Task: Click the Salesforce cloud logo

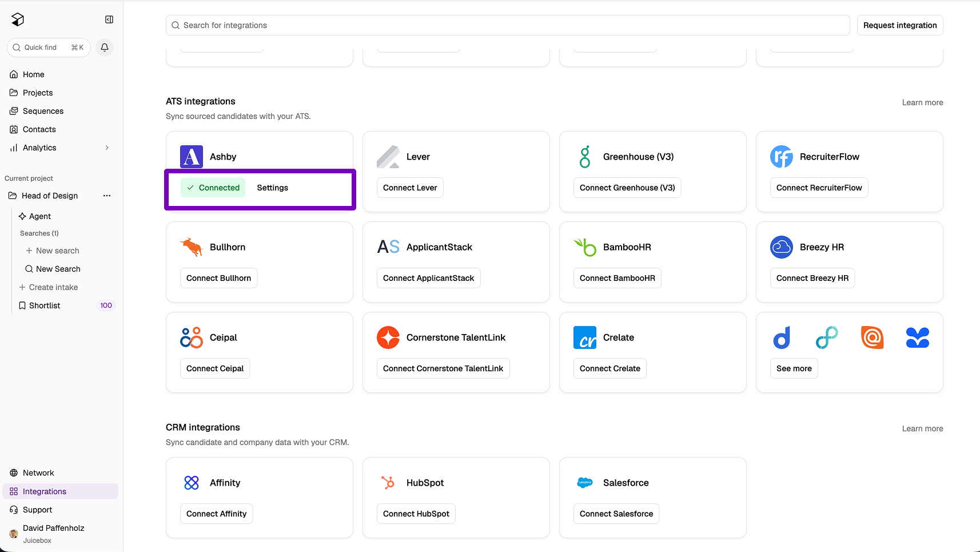Action: (x=585, y=483)
